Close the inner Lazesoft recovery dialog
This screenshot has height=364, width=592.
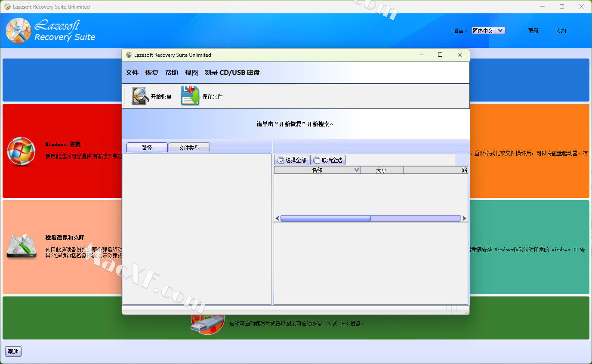[460, 55]
